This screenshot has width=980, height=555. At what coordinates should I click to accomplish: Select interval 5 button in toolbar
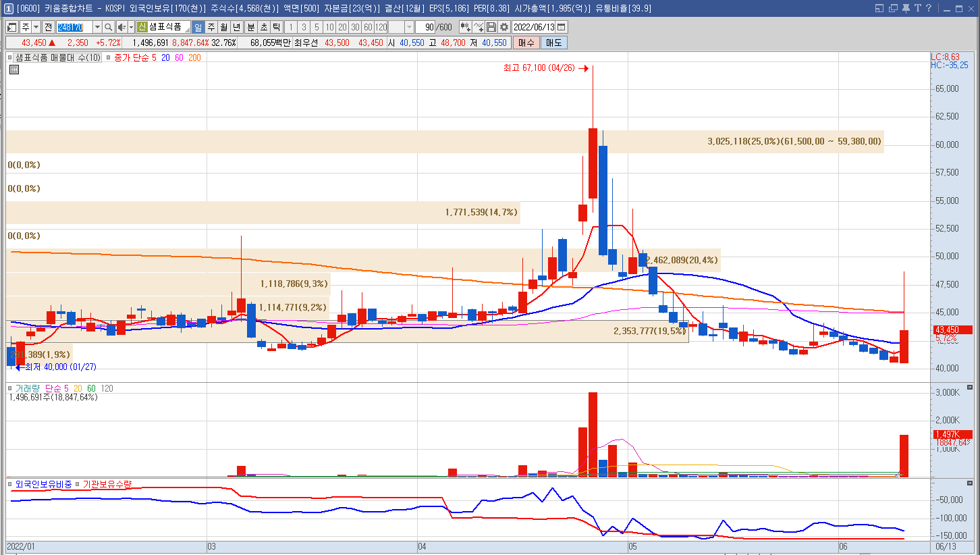click(x=317, y=27)
